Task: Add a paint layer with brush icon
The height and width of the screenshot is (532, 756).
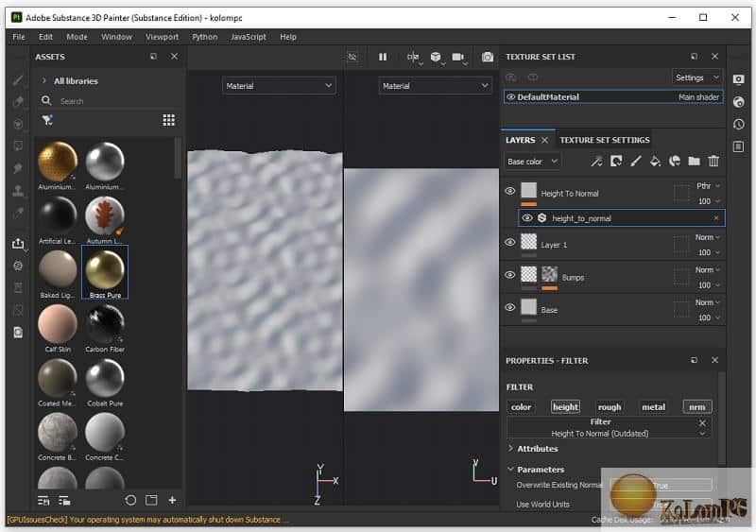Action: click(x=635, y=161)
